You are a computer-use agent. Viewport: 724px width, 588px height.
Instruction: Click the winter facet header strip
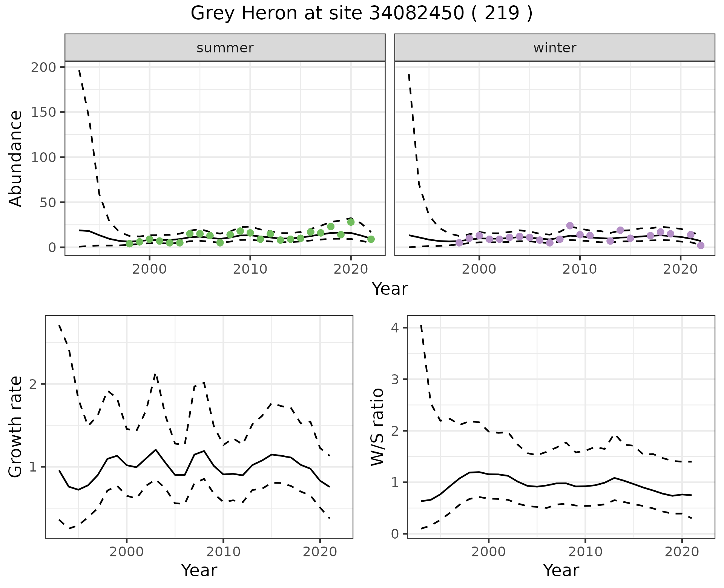tap(554, 48)
